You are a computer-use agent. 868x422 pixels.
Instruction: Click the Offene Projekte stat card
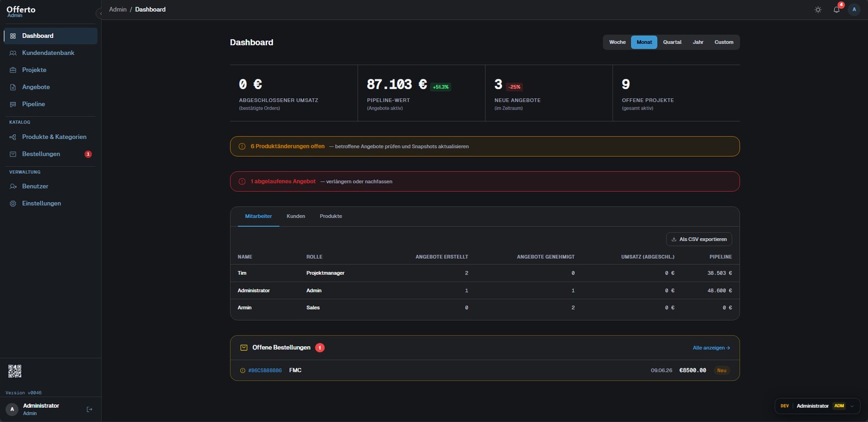point(676,93)
